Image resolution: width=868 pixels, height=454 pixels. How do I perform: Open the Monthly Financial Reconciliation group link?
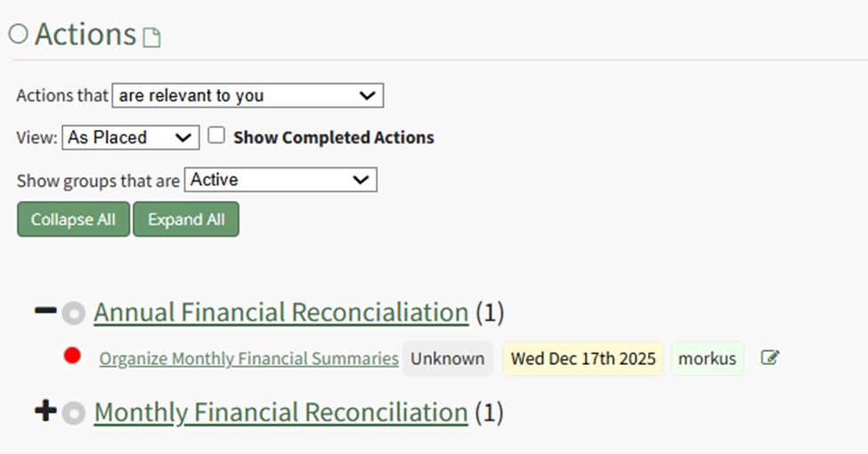(280, 412)
